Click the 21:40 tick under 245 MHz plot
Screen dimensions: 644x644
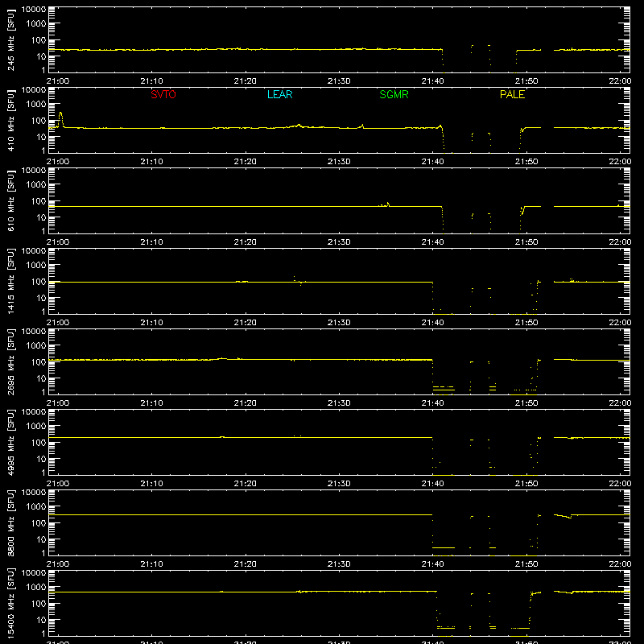432,81
